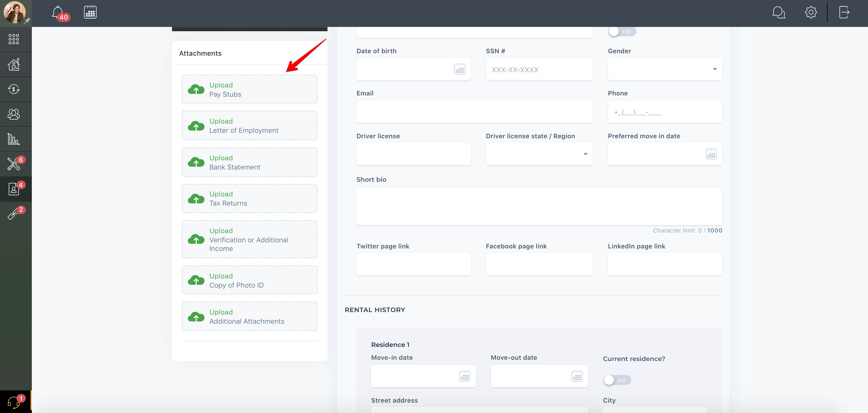Open the support headset icon

[14, 402]
